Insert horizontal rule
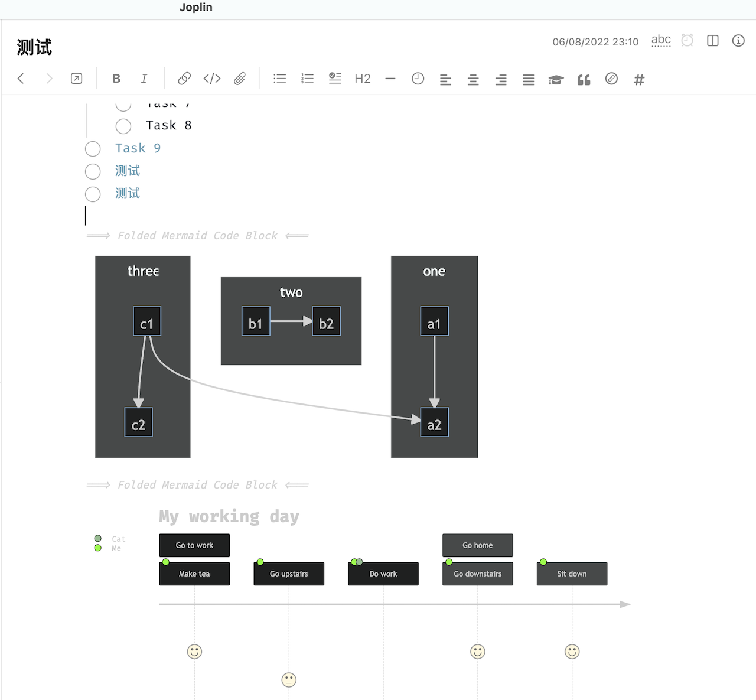The height and width of the screenshot is (700, 756). [390, 79]
